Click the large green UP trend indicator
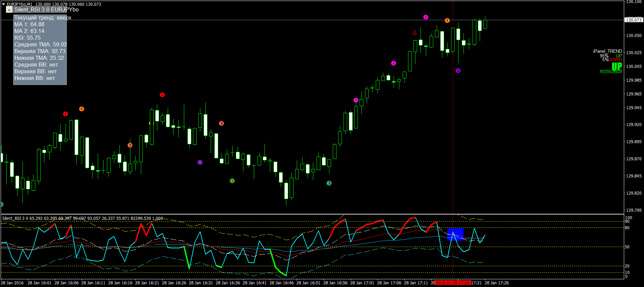The image size is (644, 287). 617,66
